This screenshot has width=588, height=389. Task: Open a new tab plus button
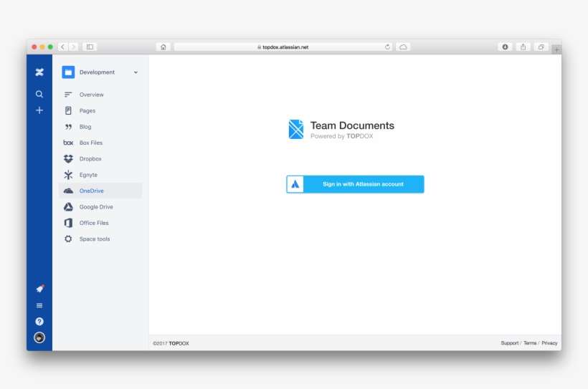[x=557, y=49]
